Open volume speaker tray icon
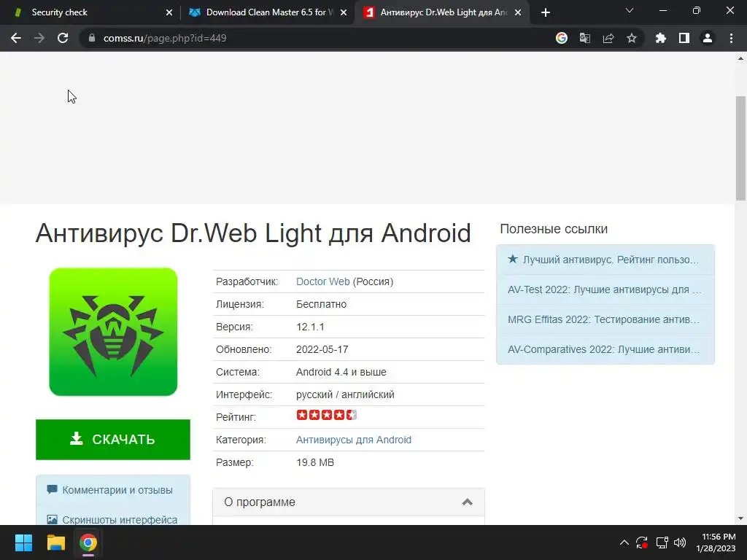 [680, 542]
